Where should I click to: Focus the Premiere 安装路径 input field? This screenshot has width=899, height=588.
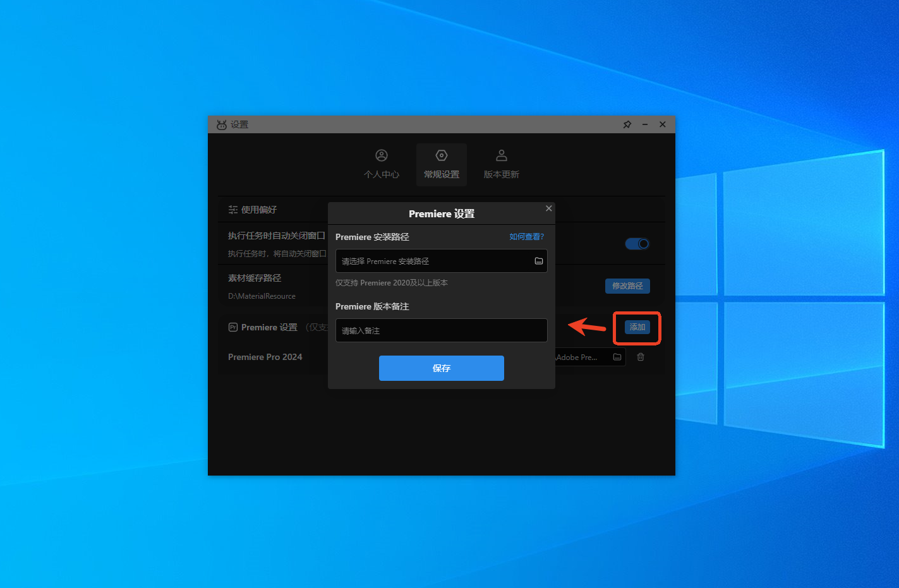tap(435, 261)
